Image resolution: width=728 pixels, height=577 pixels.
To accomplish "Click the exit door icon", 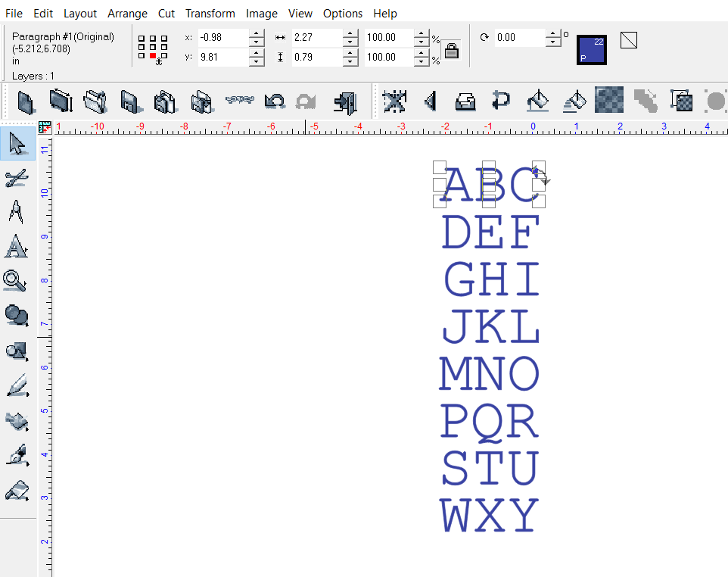I will coord(345,101).
